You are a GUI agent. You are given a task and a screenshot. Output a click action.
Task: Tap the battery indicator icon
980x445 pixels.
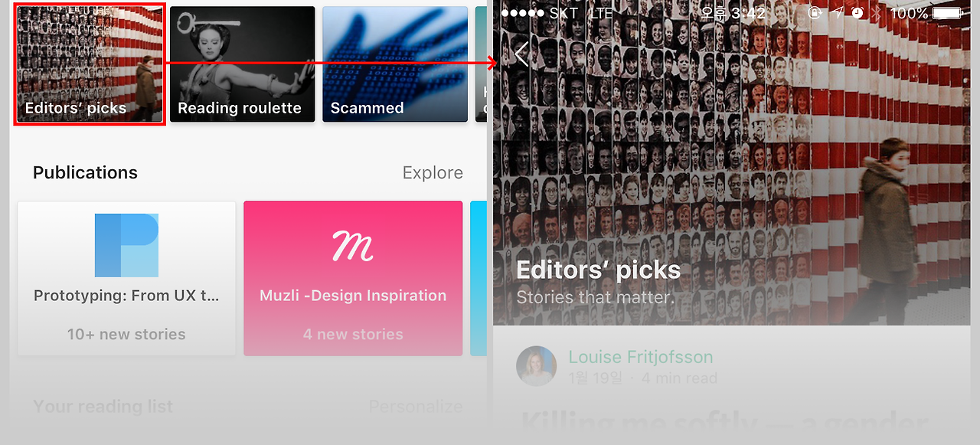tap(946, 13)
